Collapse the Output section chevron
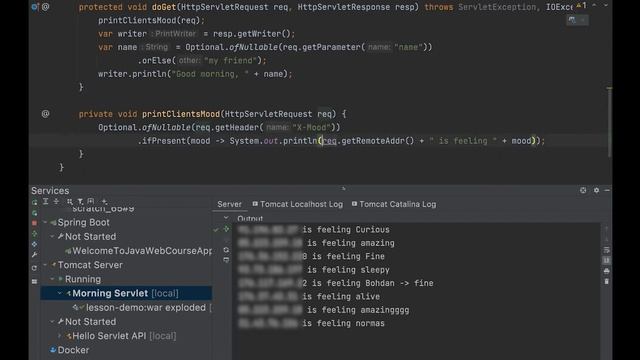 click(226, 218)
